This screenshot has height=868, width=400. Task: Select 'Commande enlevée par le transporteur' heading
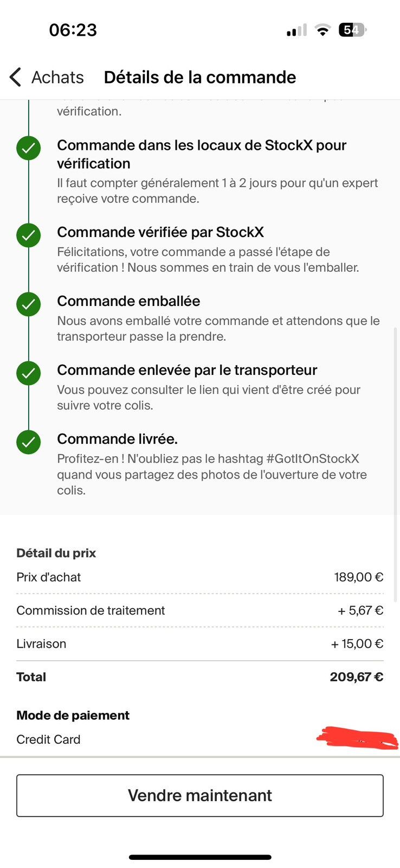[x=187, y=370]
